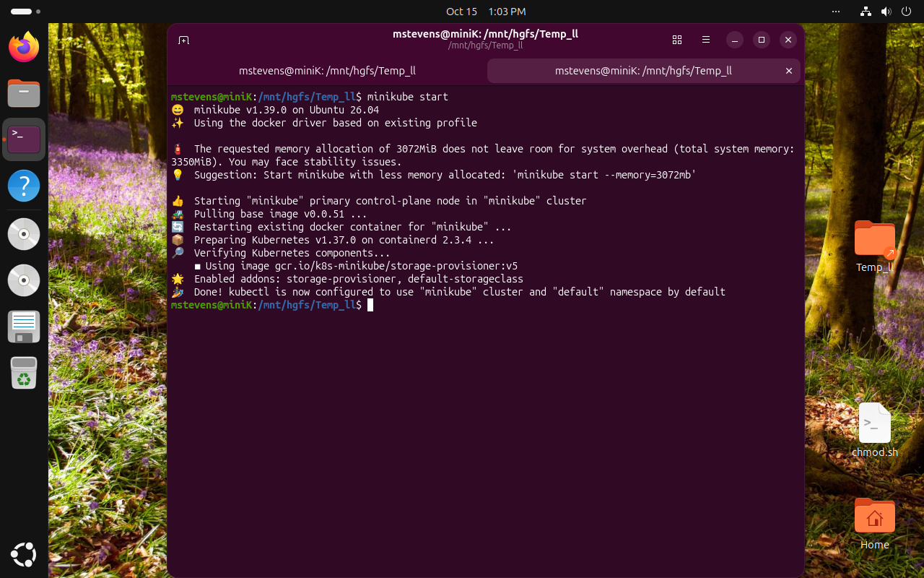Image resolution: width=924 pixels, height=578 pixels.
Task: Open the network status icon
Action: (866, 12)
